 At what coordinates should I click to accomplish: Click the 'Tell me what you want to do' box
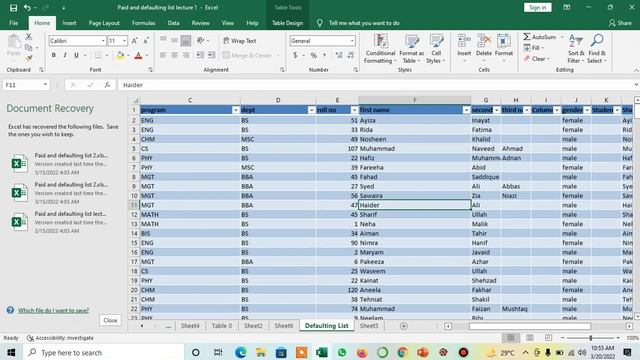point(364,23)
